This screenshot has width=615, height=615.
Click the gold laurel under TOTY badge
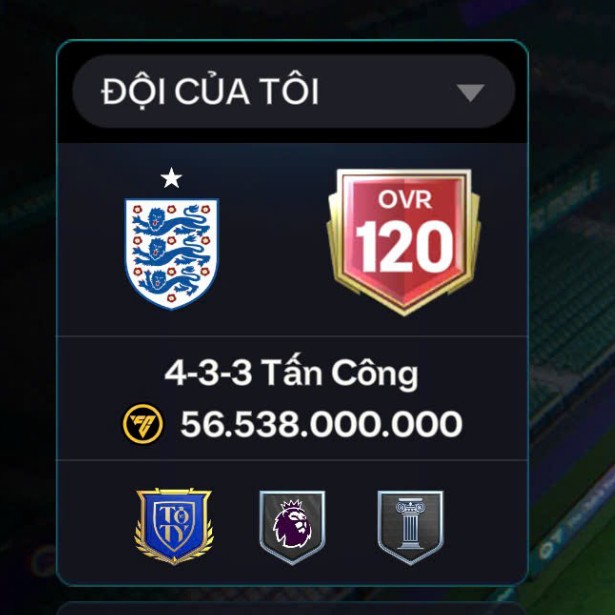174,549
